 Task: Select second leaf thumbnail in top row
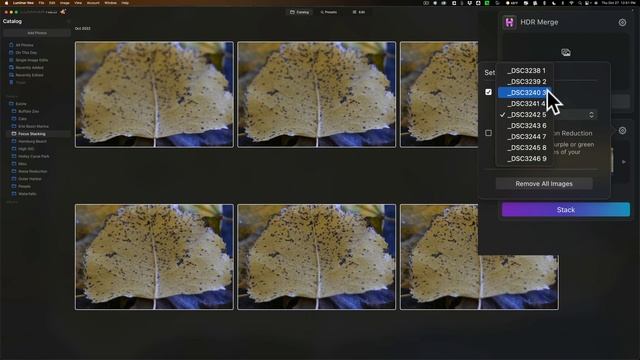point(317,94)
